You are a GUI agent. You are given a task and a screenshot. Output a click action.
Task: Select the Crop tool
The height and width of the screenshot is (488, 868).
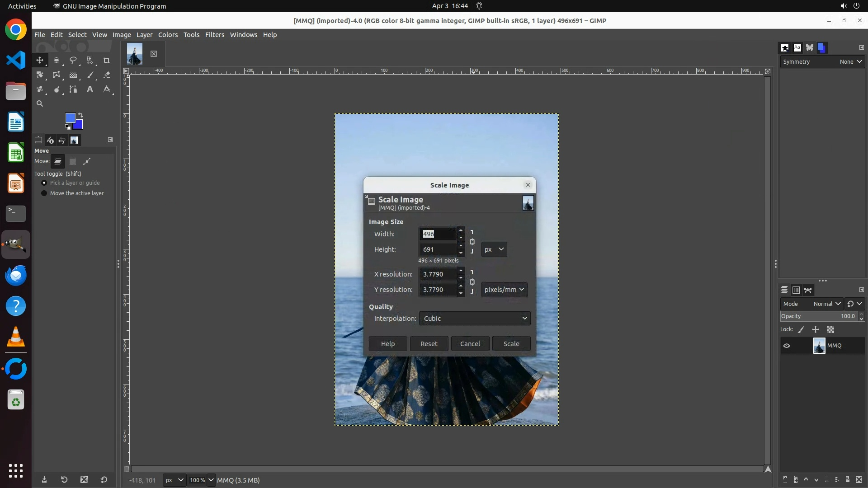(x=106, y=60)
